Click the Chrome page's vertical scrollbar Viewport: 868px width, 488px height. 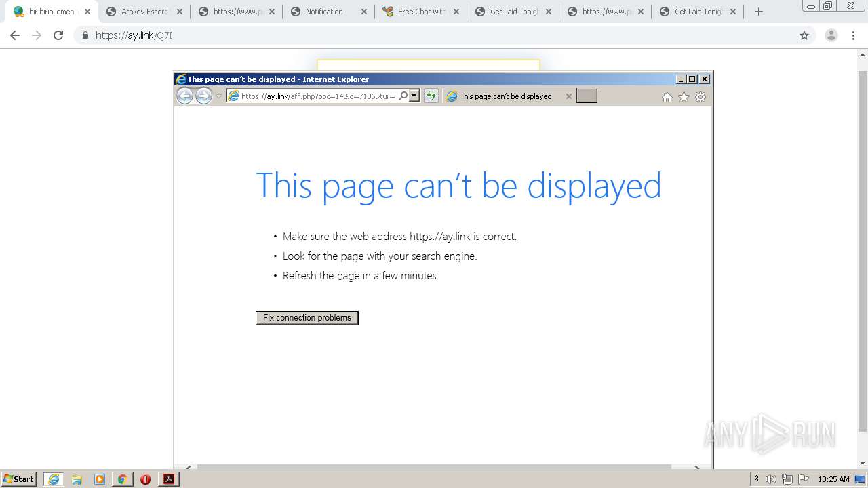pyautogui.click(x=863, y=251)
